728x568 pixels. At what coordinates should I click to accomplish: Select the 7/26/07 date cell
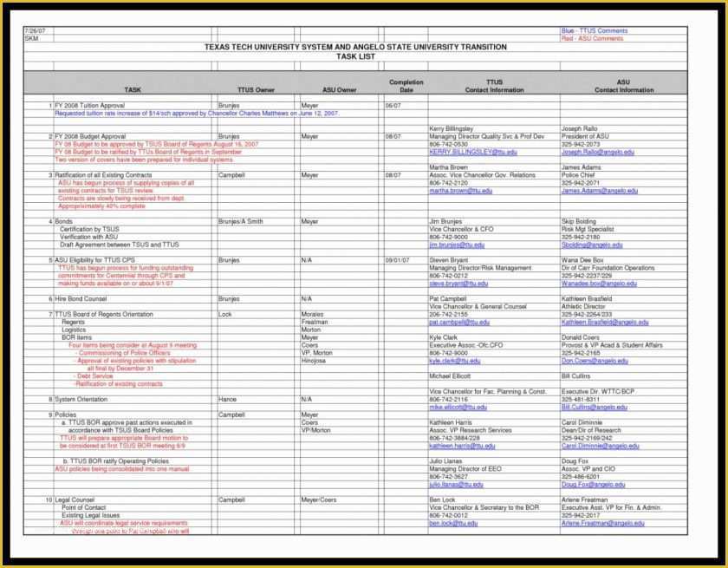35,30
